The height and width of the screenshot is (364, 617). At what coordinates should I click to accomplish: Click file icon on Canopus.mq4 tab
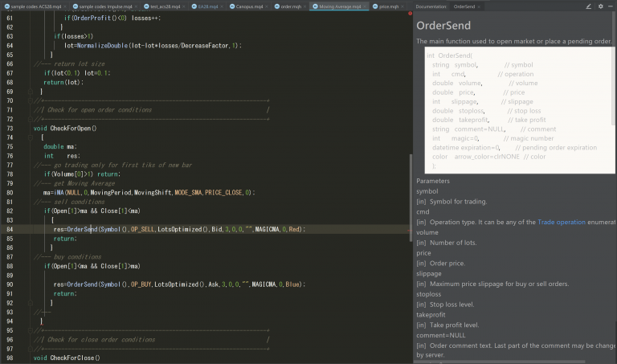tap(231, 6)
